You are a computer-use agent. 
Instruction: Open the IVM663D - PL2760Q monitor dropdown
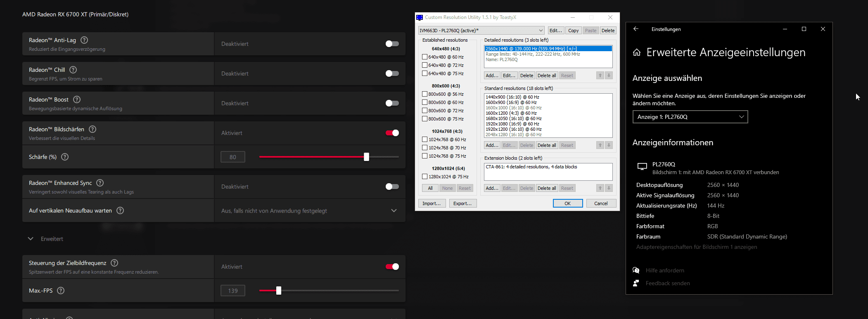point(481,31)
